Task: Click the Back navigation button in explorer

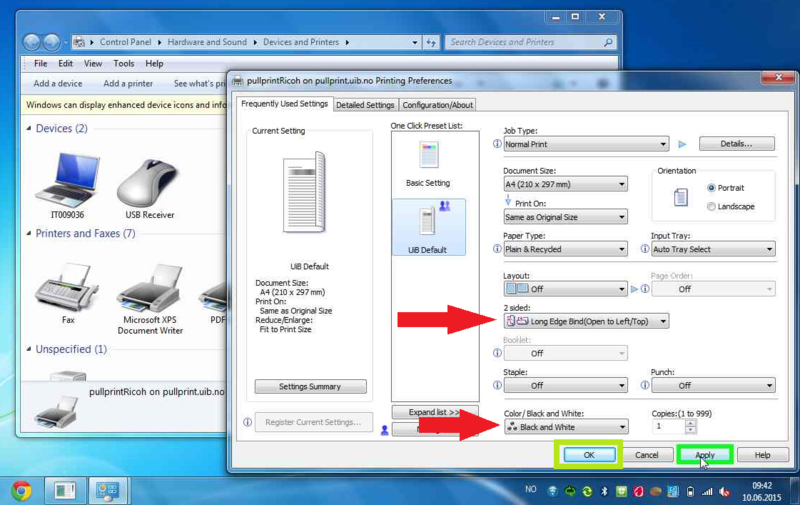Action: [x=32, y=42]
